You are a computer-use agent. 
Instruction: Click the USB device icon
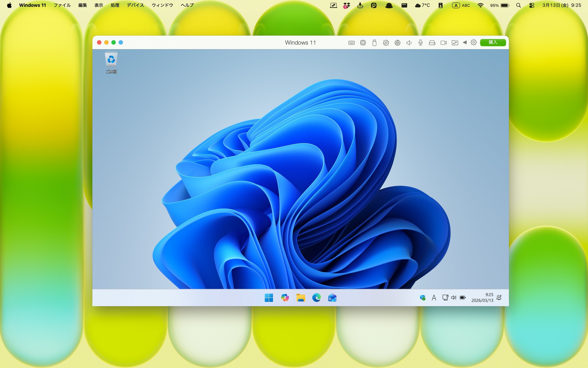(x=374, y=43)
